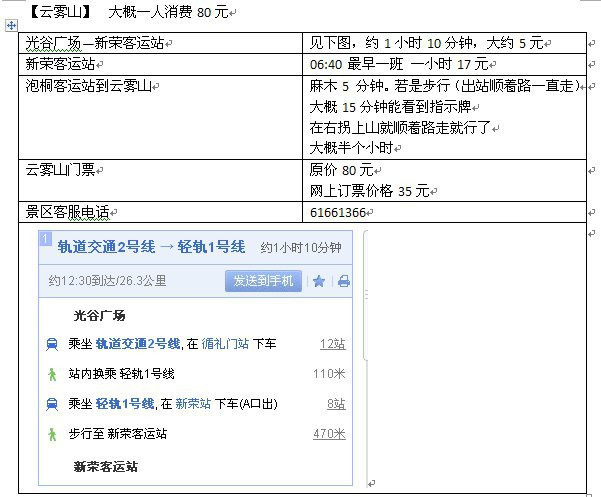Click the walking icon beside 站内换乘 step
Screen dimensions: 601x497
pyautogui.click(x=51, y=374)
